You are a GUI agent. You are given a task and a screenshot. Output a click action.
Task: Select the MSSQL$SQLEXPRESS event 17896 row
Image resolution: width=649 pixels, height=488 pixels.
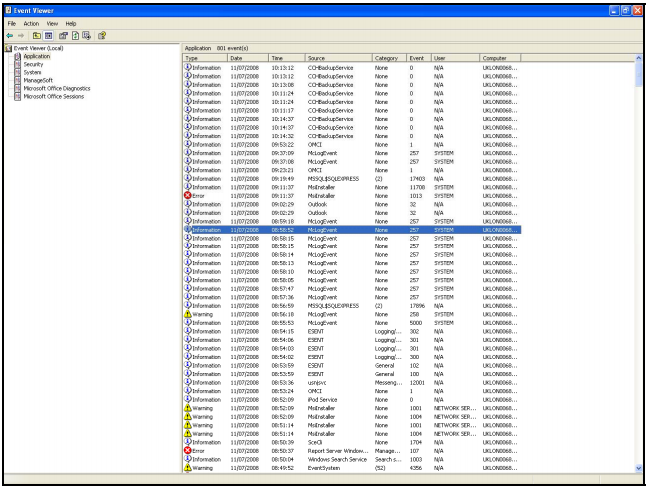click(352, 305)
